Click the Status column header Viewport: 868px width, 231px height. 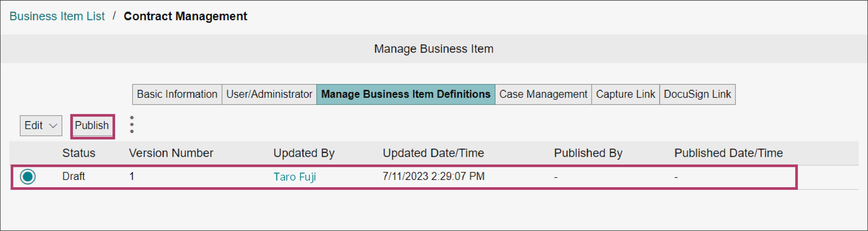(79, 153)
